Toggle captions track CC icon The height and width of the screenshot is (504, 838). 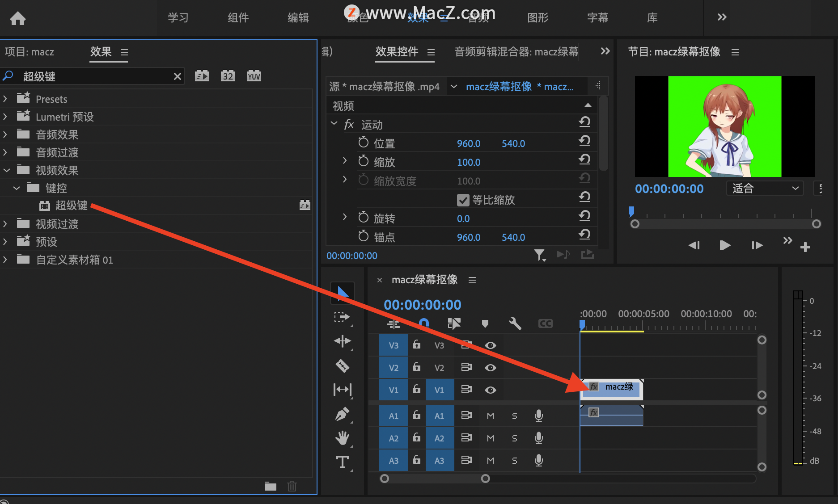(546, 323)
